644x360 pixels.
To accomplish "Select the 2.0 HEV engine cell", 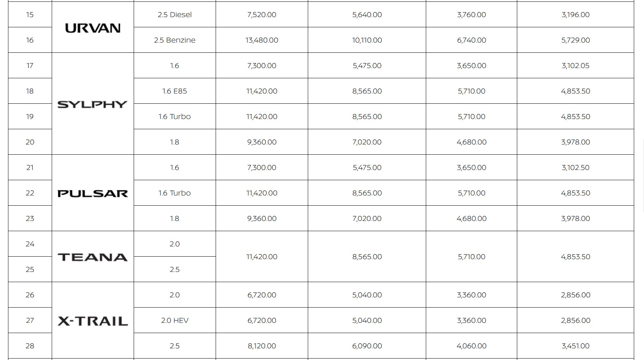I will point(174,320).
